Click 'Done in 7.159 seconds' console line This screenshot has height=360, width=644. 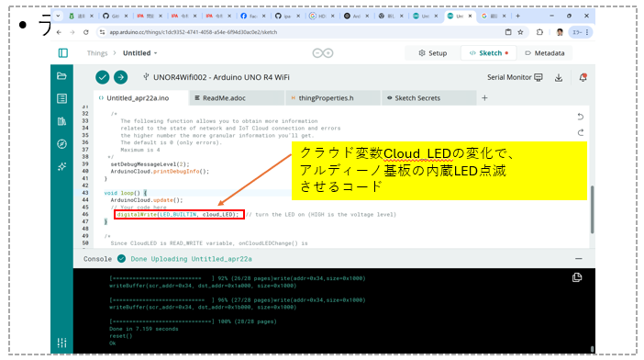144,329
